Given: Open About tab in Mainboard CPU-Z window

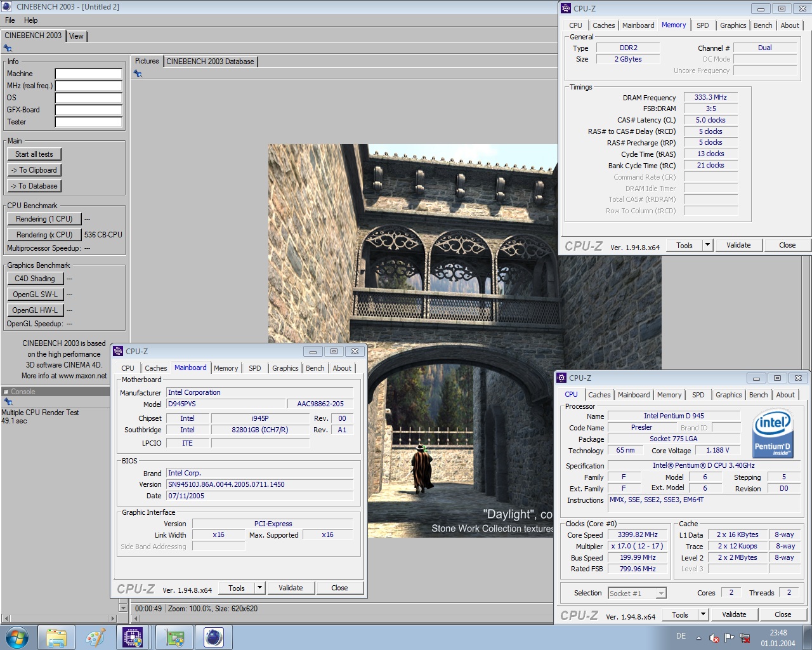Looking at the screenshot, I should pos(342,368).
